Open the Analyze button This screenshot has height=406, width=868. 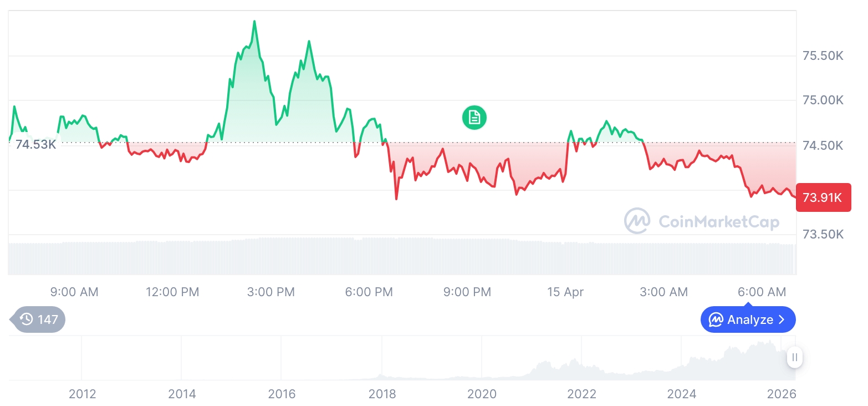click(x=748, y=320)
